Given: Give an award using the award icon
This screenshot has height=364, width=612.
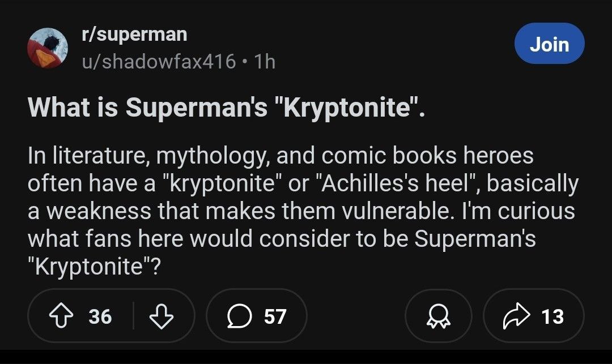Looking at the screenshot, I should (439, 316).
